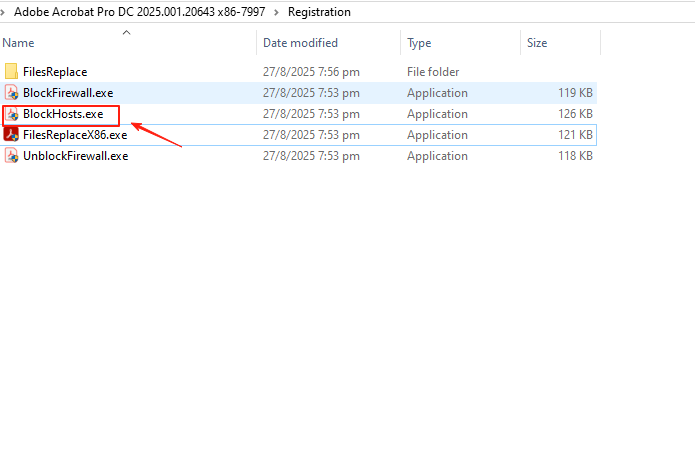Click the Registration breadcrumb segment

click(x=319, y=12)
